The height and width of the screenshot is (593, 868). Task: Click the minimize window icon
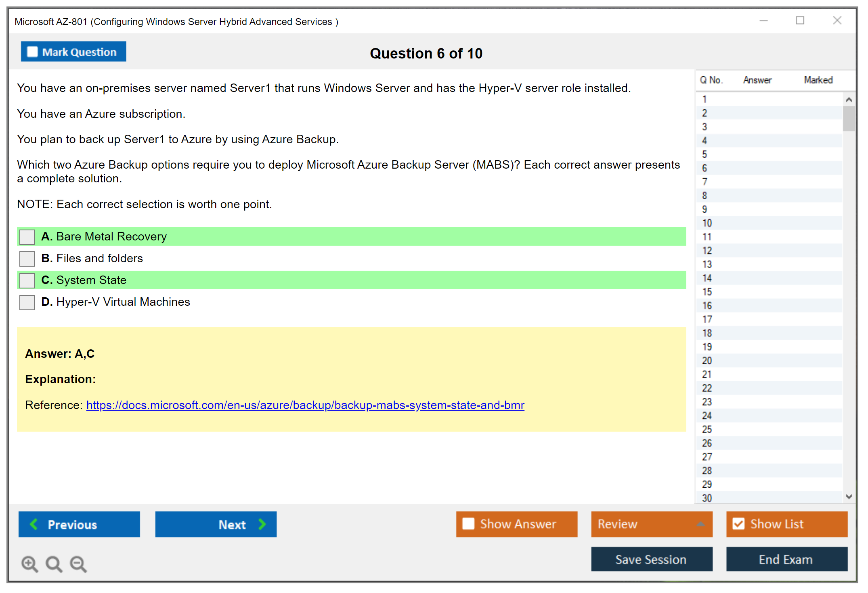pos(763,21)
